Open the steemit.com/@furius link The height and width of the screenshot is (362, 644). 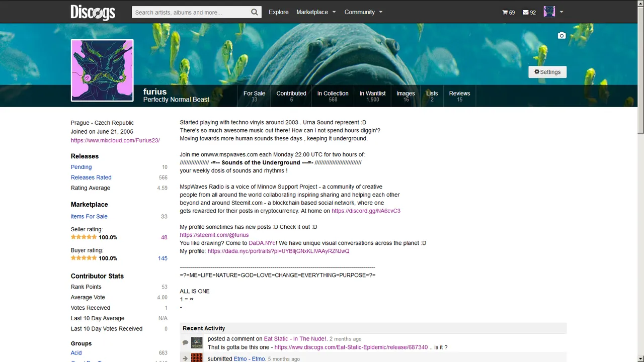coord(214,235)
